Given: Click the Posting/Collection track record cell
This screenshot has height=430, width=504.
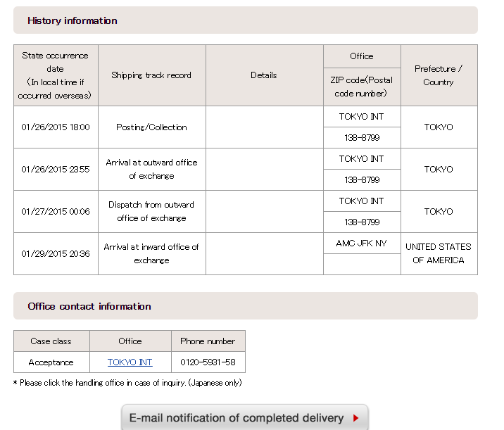Looking at the screenshot, I should click(151, 127).
